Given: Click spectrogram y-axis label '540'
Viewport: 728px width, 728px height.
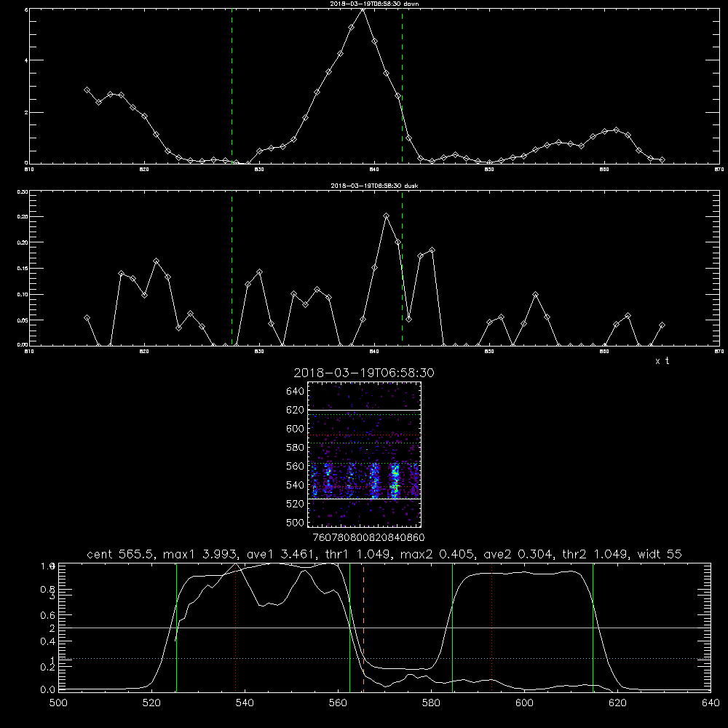Looking at the screenshot, I should pos(296,485).
